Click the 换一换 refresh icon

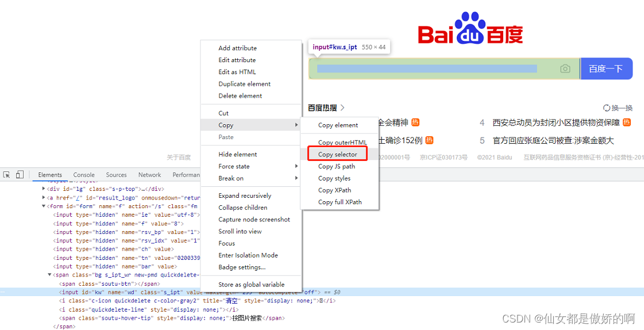[607, 108]
